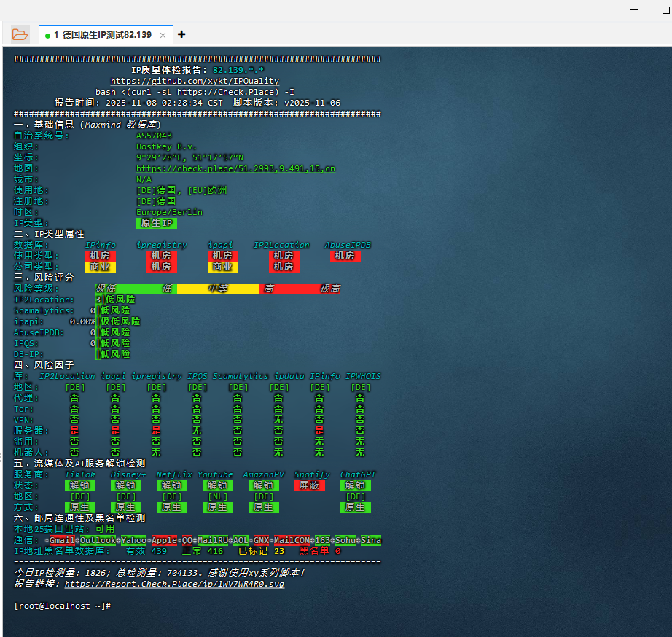The height and width of the screenshot is (637, 672).
Task: Click the green 原生IP type badge
Action: 157,223
